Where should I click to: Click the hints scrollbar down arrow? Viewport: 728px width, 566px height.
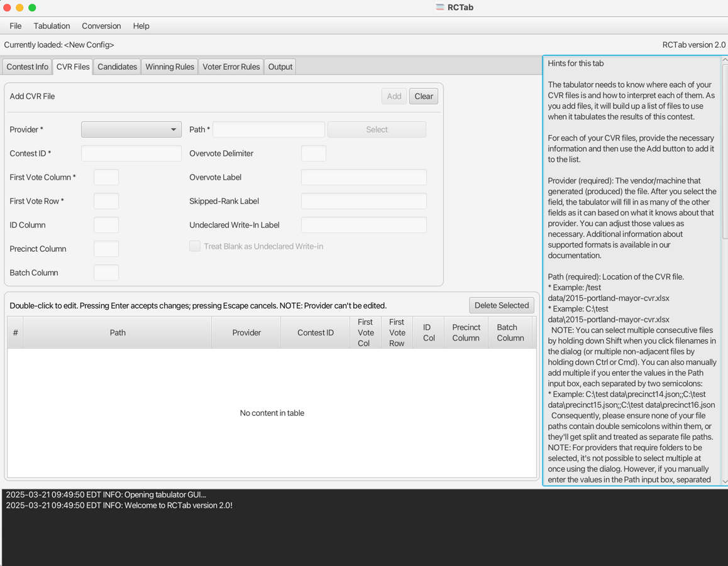point(725,482)
